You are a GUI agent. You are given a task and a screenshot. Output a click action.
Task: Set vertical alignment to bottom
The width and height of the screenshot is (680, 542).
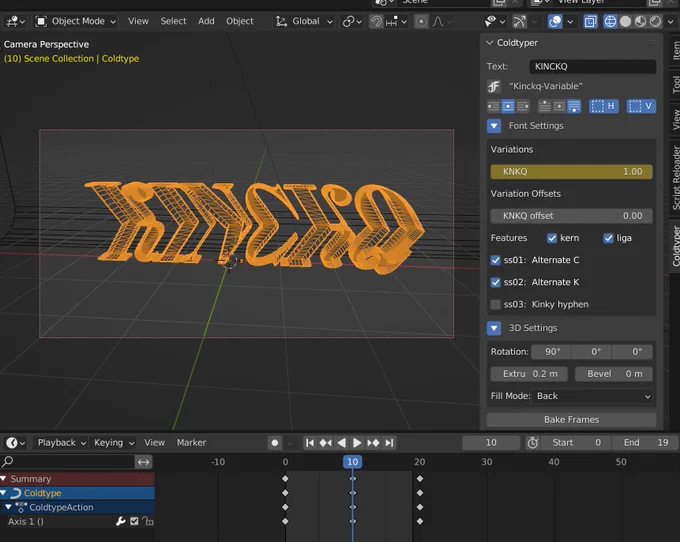tap(574, 106)
